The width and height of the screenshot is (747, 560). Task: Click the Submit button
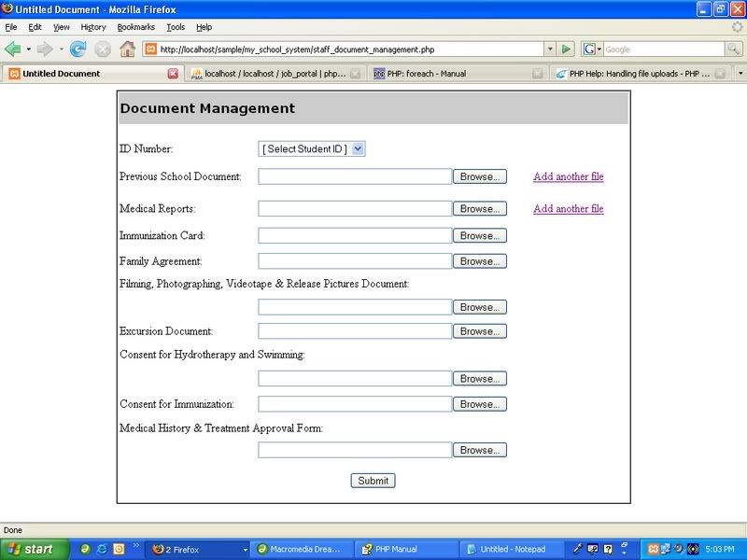click(x=373, y=481)
